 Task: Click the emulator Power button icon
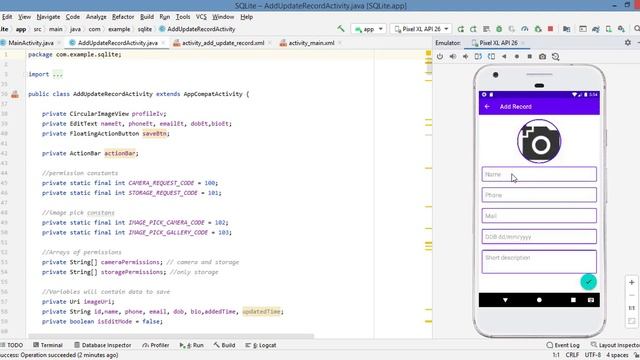coord(440,56)
